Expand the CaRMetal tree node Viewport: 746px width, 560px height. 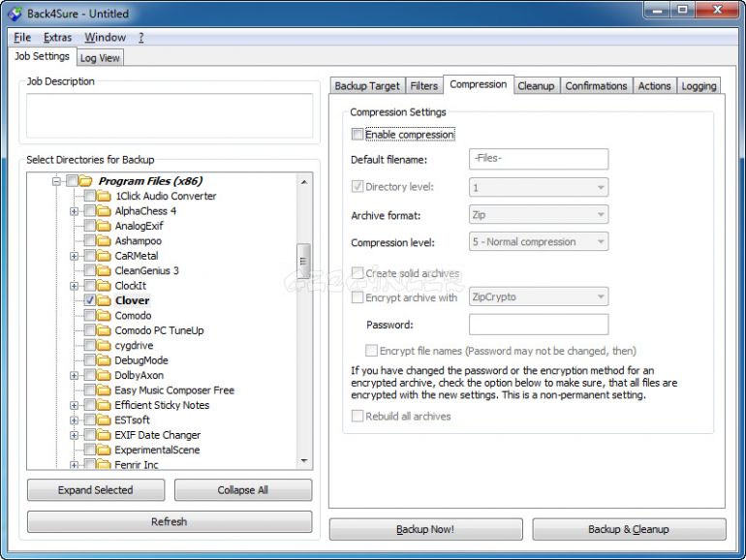click(x=75, y=256)
